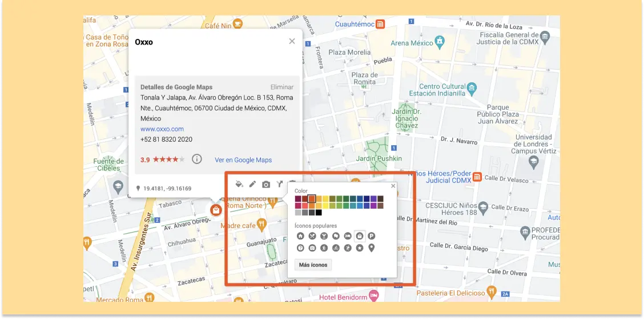This screenshot has width=644, height=319.
Task: Click the PROFEDET building marker icon
Action: click(525, 233)
